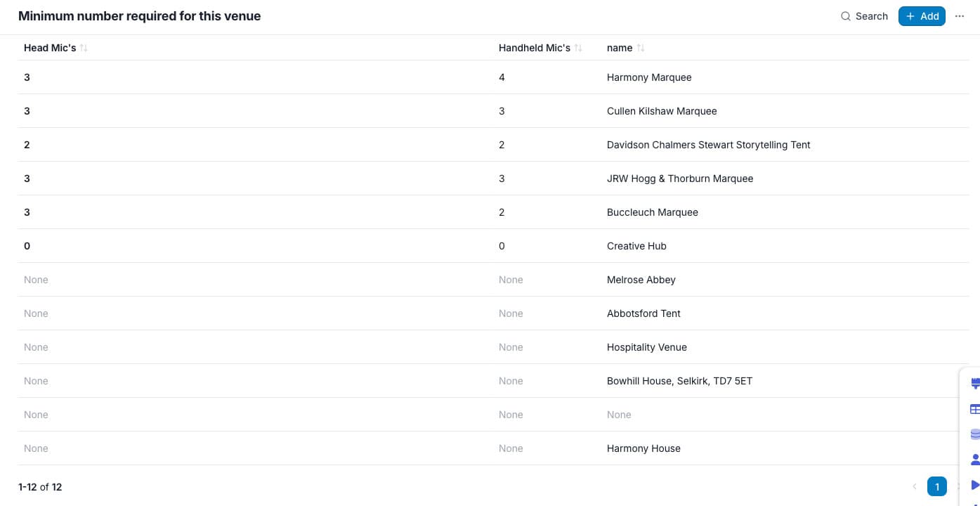
Task: Click the previous page chevron
Action: pyautogui.click(x=915, y=486)
